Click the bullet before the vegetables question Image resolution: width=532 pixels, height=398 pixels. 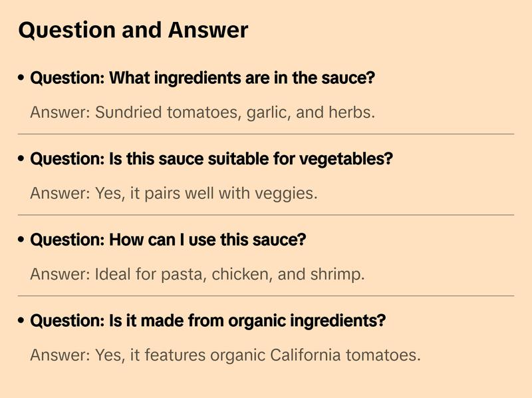[21, 159]
